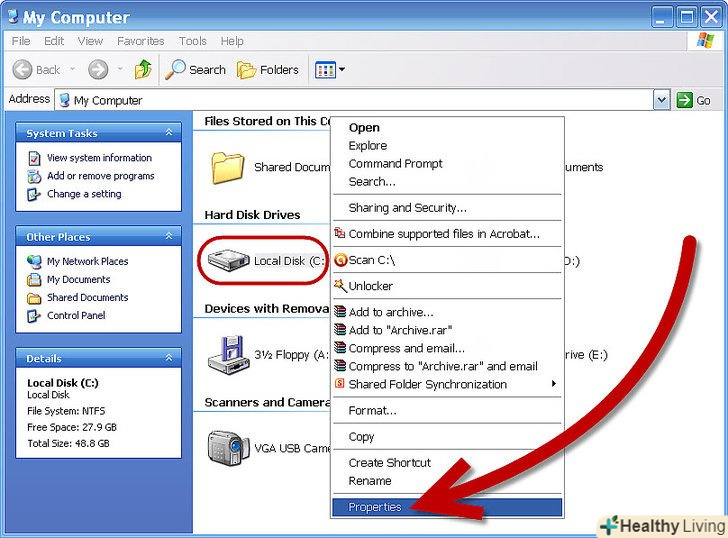Toggle the Folders pane button

(x=268, y=70)
